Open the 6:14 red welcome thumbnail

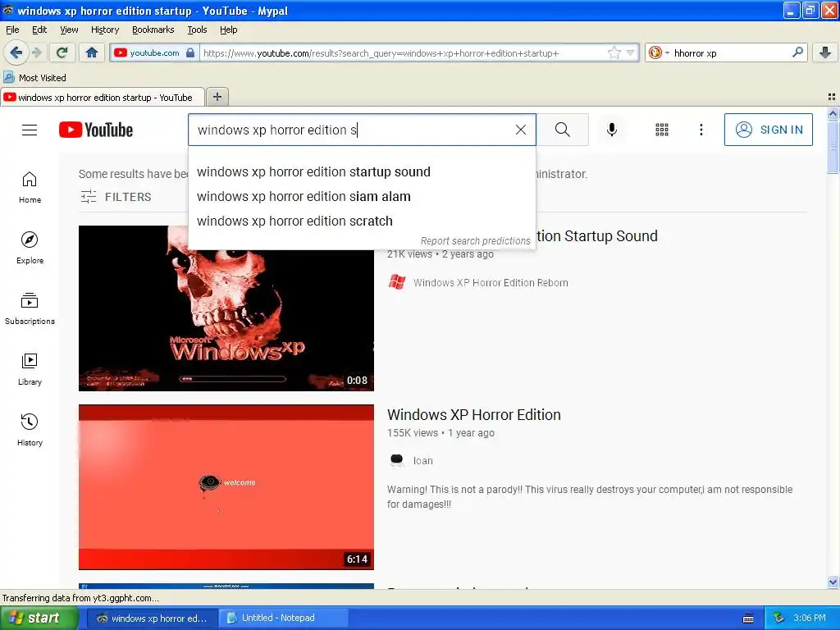pos(226,487)
